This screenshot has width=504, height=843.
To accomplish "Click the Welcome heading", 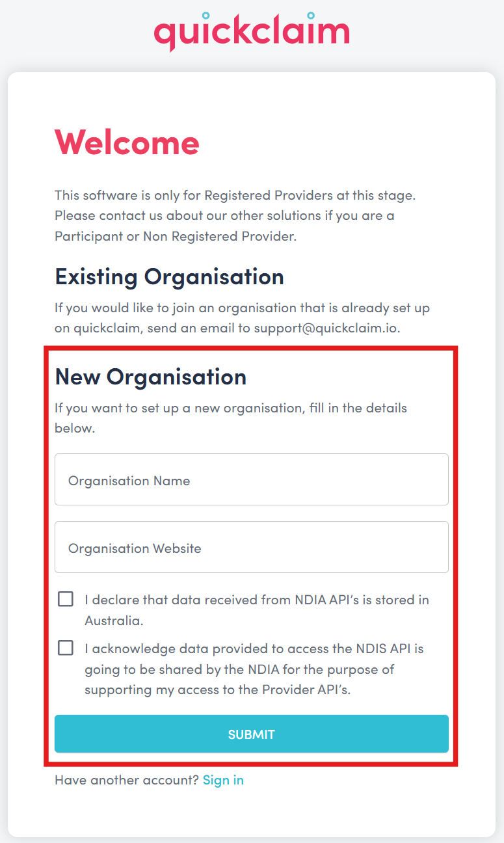I will click(127, 142).
